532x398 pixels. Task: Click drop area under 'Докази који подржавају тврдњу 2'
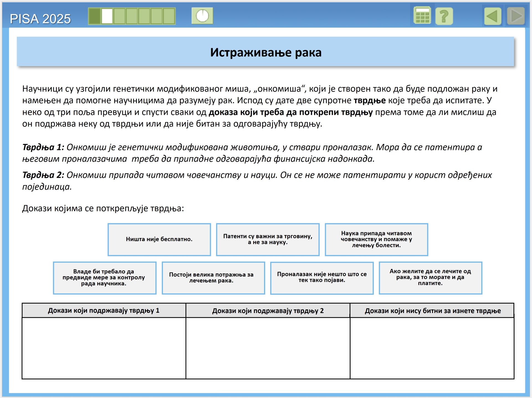coord(268,348)
